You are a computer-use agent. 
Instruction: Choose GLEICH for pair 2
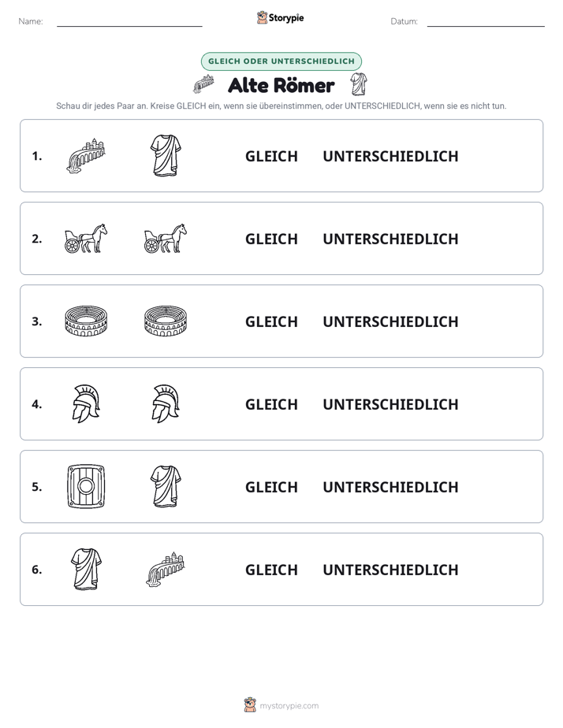(x=271, y=239)
